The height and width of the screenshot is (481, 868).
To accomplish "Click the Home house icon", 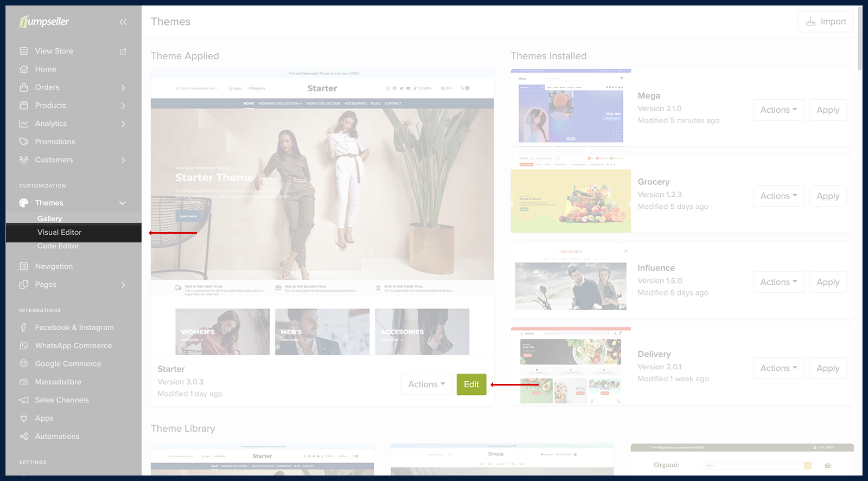I will [x=24, y=69].
